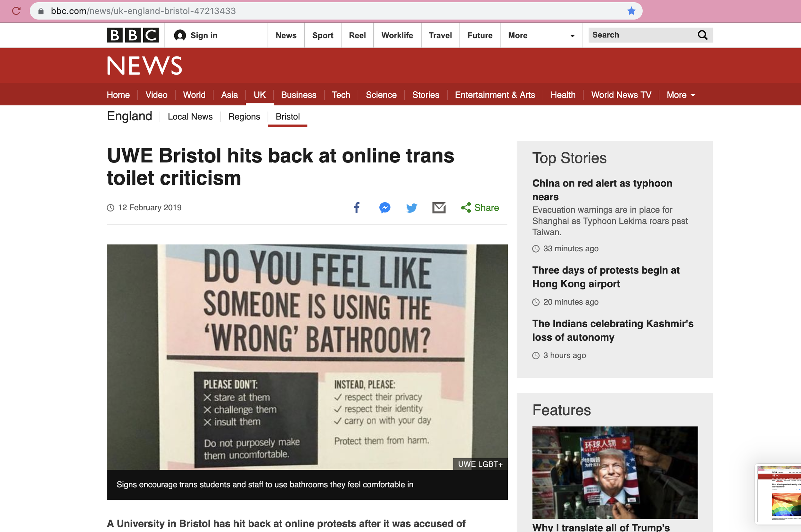Open the Regions link
This screenshot has width=801, height=532.
[x=244, y=116]
